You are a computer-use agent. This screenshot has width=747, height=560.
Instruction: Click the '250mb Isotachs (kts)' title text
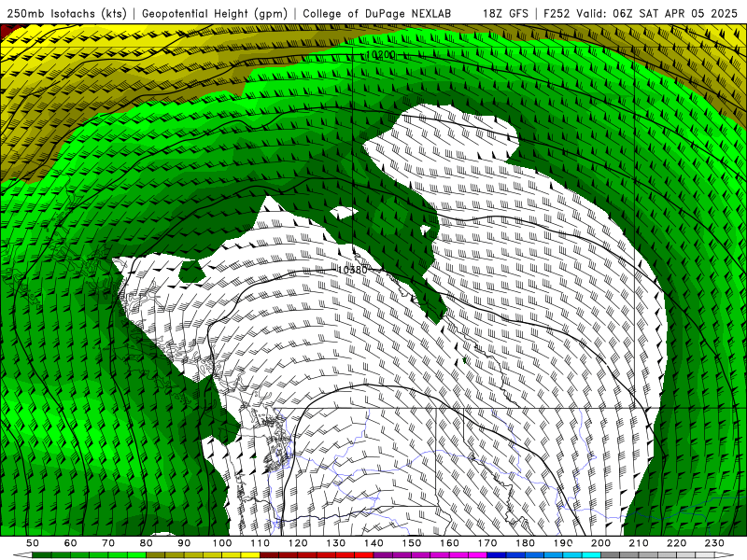coord(66,13)
